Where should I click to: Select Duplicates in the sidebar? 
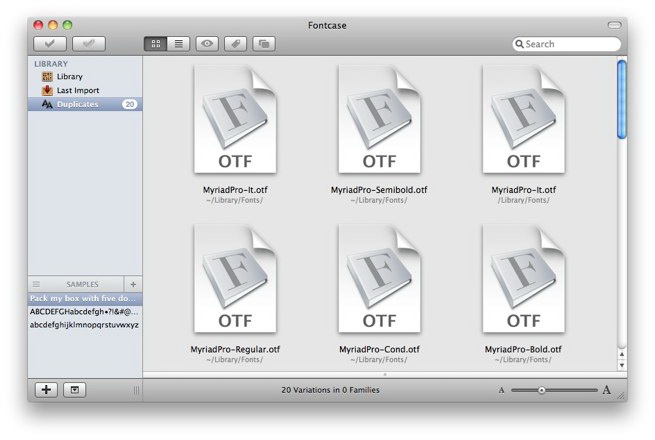85,104
